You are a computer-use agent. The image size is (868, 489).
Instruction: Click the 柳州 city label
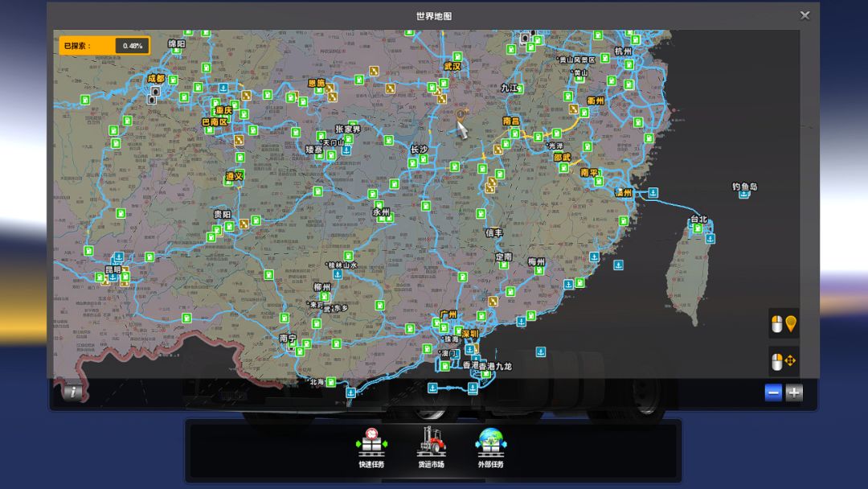(322, 287)
